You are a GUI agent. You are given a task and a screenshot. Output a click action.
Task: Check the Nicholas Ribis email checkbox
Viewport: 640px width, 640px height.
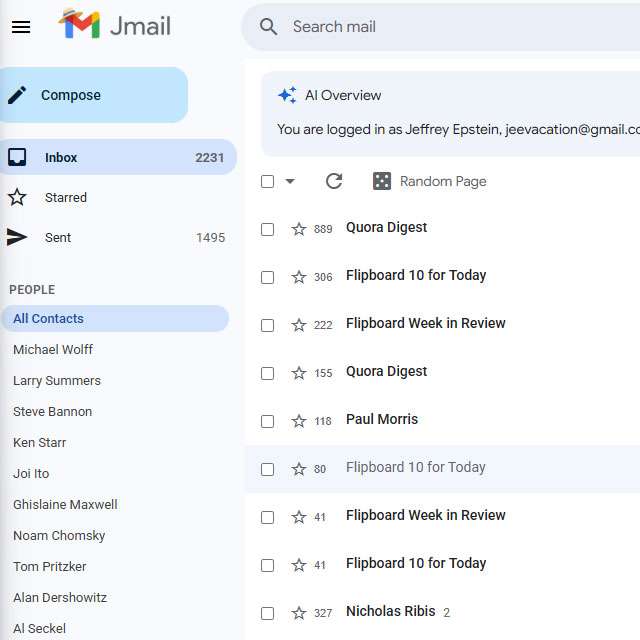click(267, 613)
